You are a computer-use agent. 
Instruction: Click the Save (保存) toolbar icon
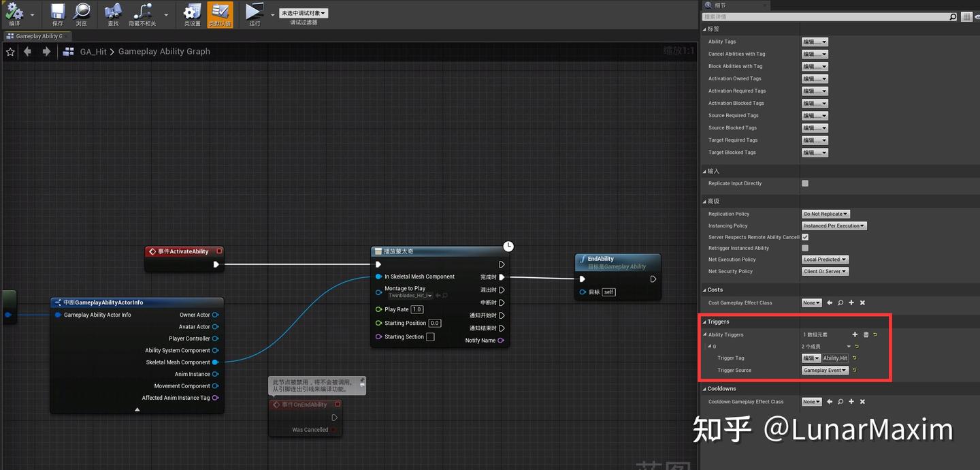pos(58,14)
